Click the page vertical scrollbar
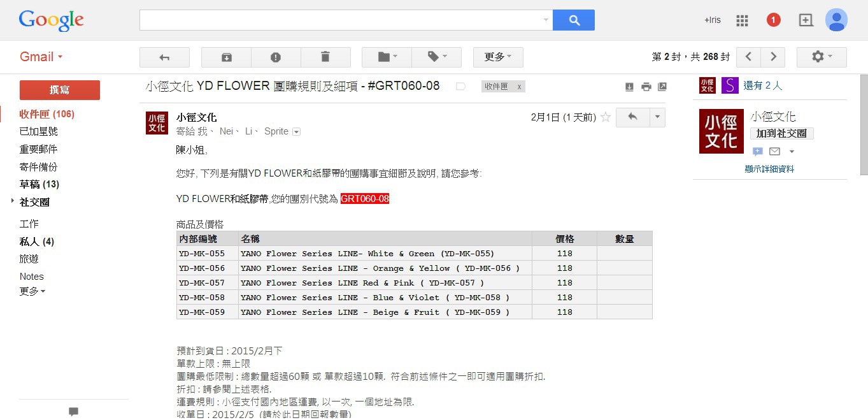Viewport: 868px width, 420px height. 864,124
